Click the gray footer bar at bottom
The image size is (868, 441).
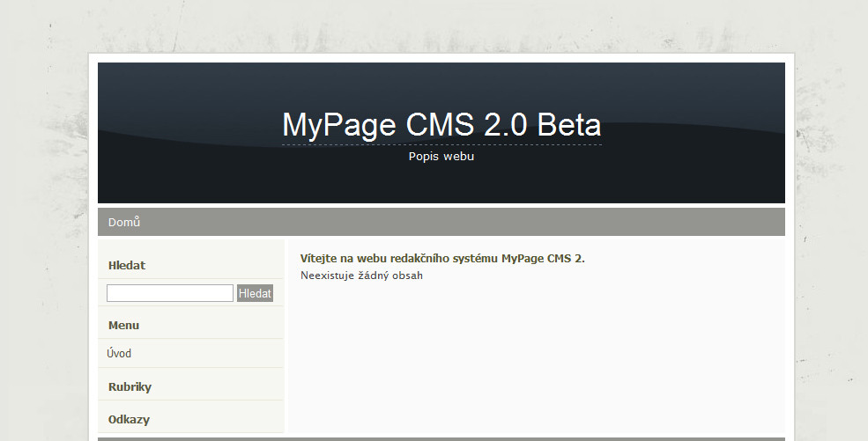coord(441,439)
